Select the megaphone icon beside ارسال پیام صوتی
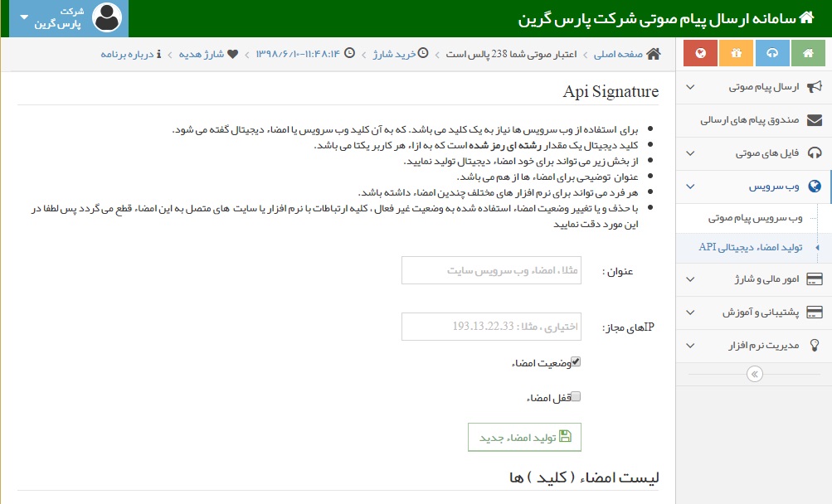The image size is (832, 504). coord(817,86)
